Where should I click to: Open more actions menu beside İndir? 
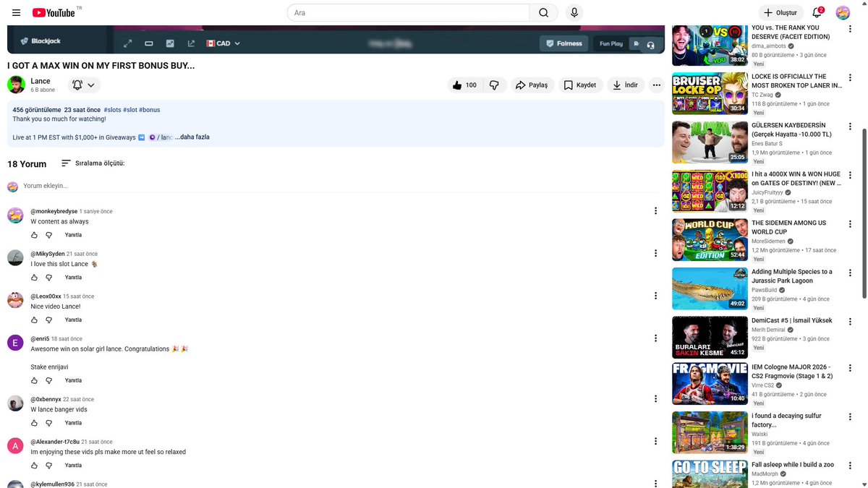(x=656, y=85)
